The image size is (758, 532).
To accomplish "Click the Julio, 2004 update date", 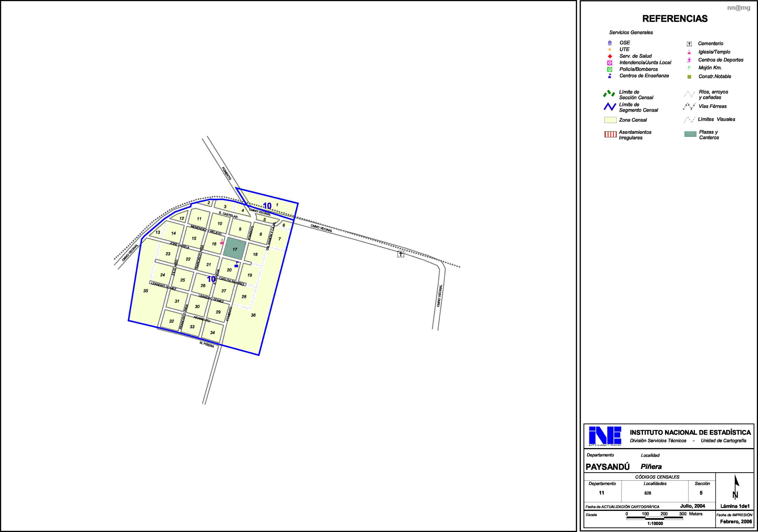I will tap(693, 506).
